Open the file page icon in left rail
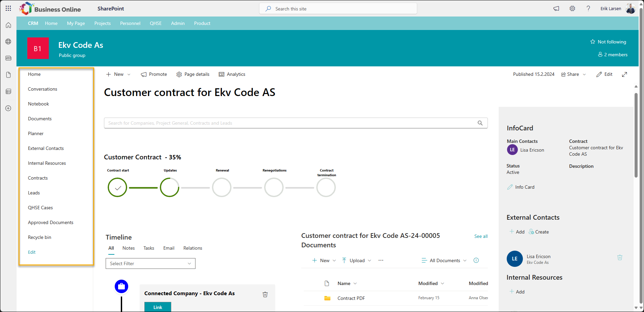 coord(8,75)
